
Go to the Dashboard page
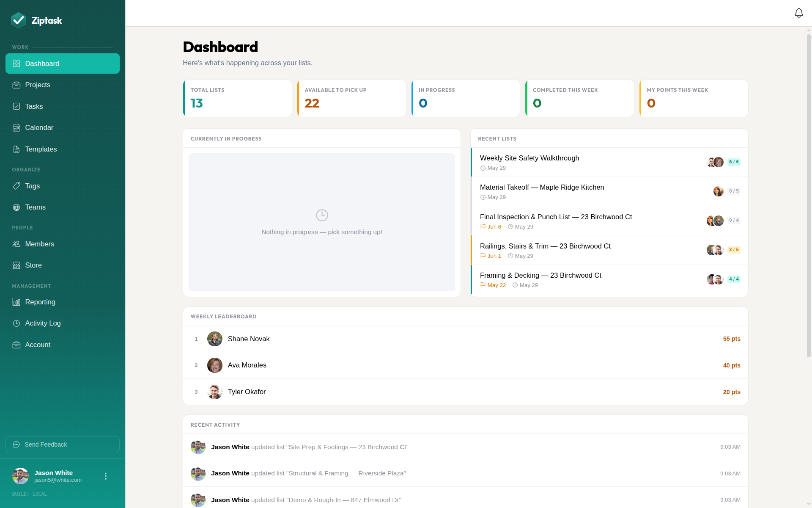point(63,63)
